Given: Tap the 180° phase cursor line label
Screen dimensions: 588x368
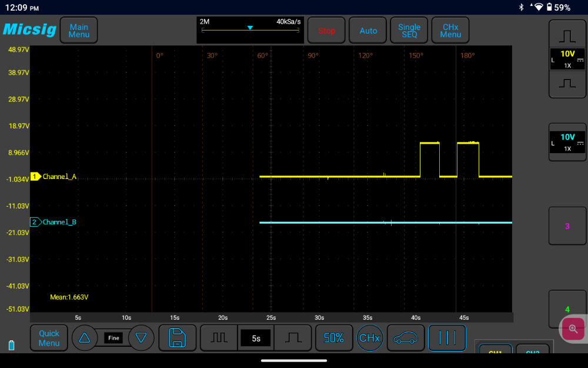Looking at the screenshot, I should pos(467,55).
